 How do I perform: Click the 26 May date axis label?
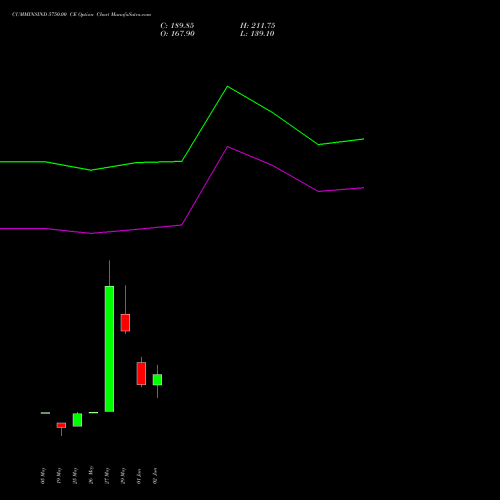pos(91,476)
